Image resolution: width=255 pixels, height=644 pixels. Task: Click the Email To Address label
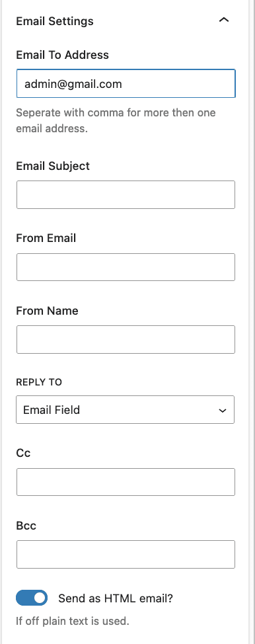click(x=62, y=55)
